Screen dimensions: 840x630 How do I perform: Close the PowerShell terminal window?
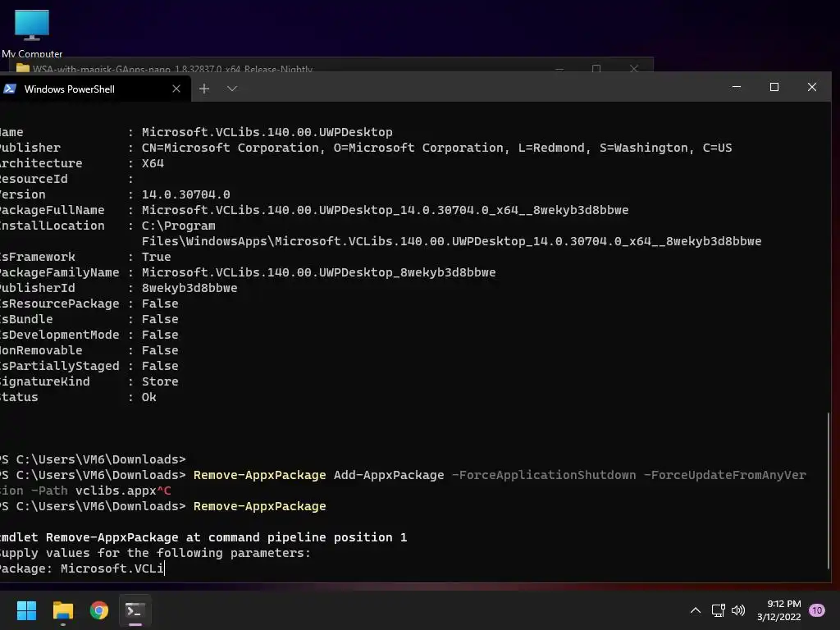(x=812, y=87)
